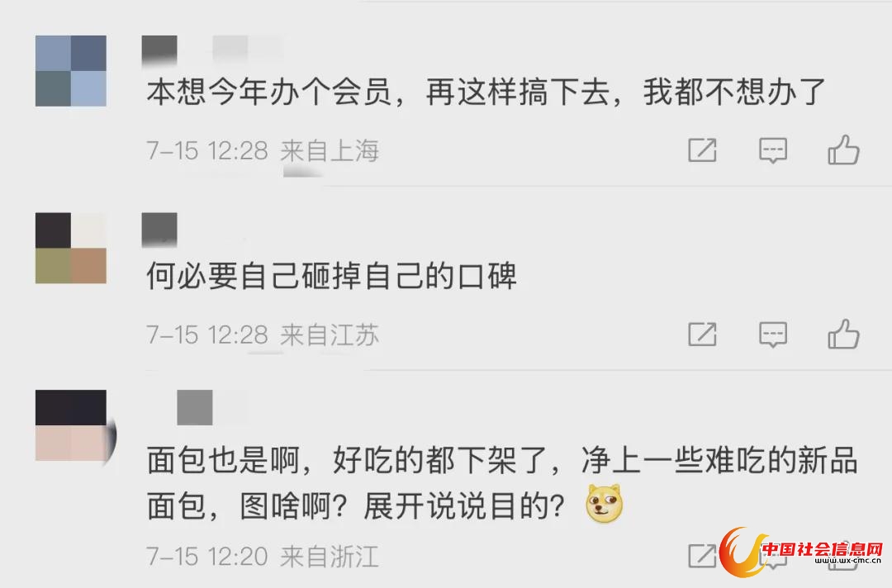892x588 pixels.
Task: Click timestamp 7-15 12:28 来自上海
Action: [x=263, y=150]
